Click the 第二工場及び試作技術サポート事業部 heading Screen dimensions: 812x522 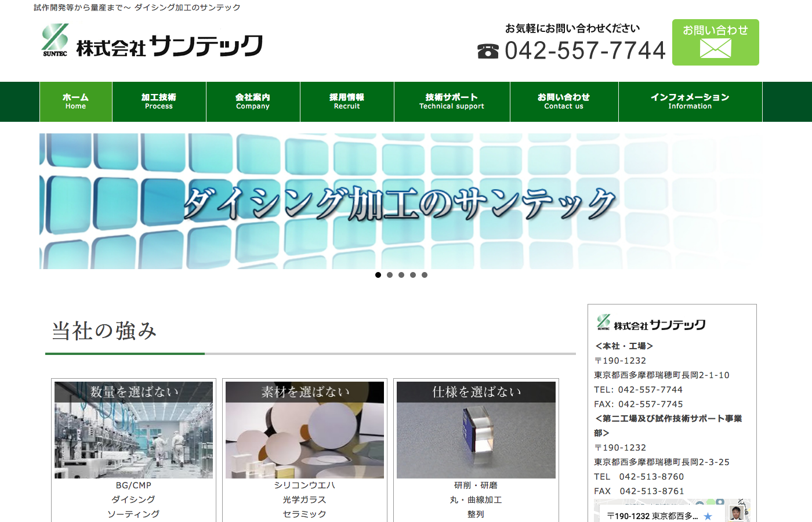pyautogui.click(x=668, y=426)
